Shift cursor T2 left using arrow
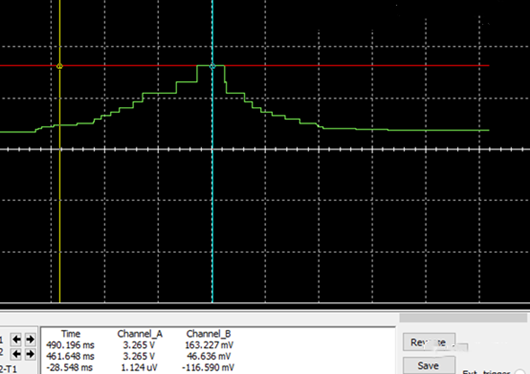 17,354
